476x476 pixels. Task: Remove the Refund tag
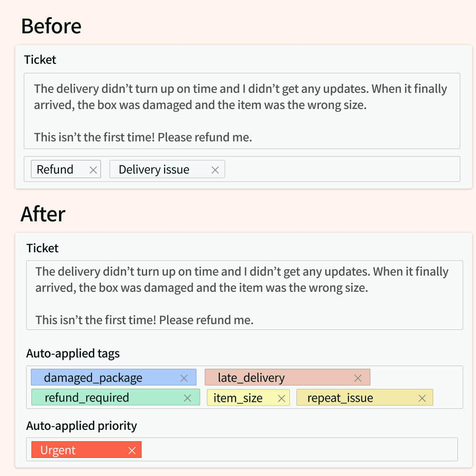(x=93, y=170)
